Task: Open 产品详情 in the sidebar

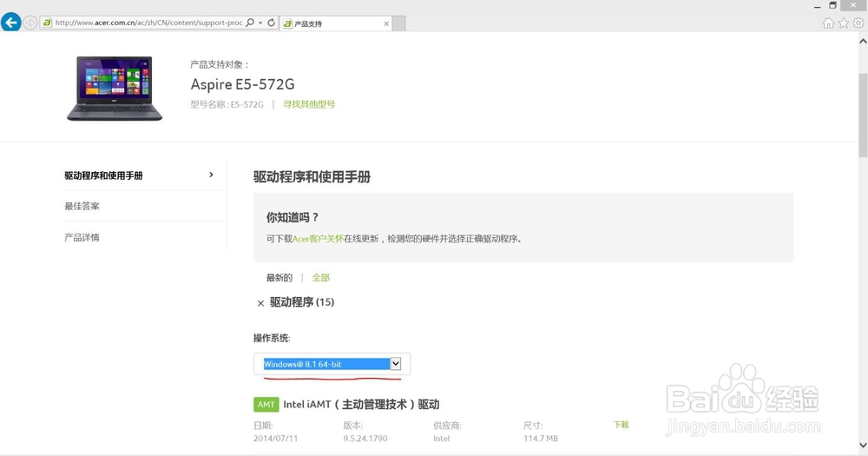Action: coord(82,237)
